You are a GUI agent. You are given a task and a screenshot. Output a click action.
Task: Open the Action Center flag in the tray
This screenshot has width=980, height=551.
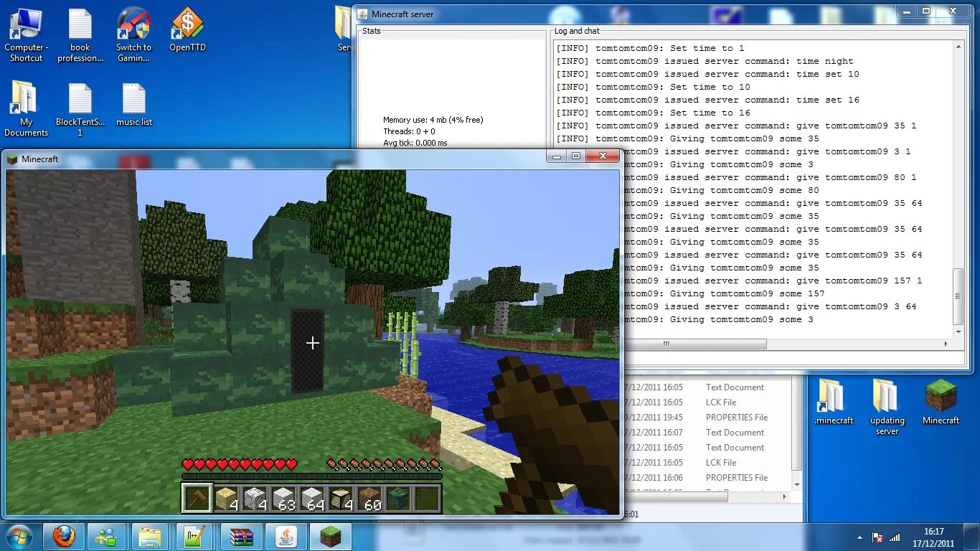coord(877,537)
